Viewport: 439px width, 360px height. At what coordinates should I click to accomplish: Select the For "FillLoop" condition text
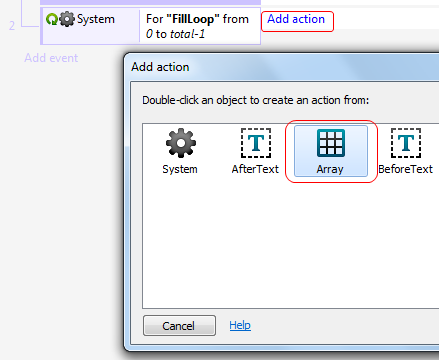click(197, 26)
